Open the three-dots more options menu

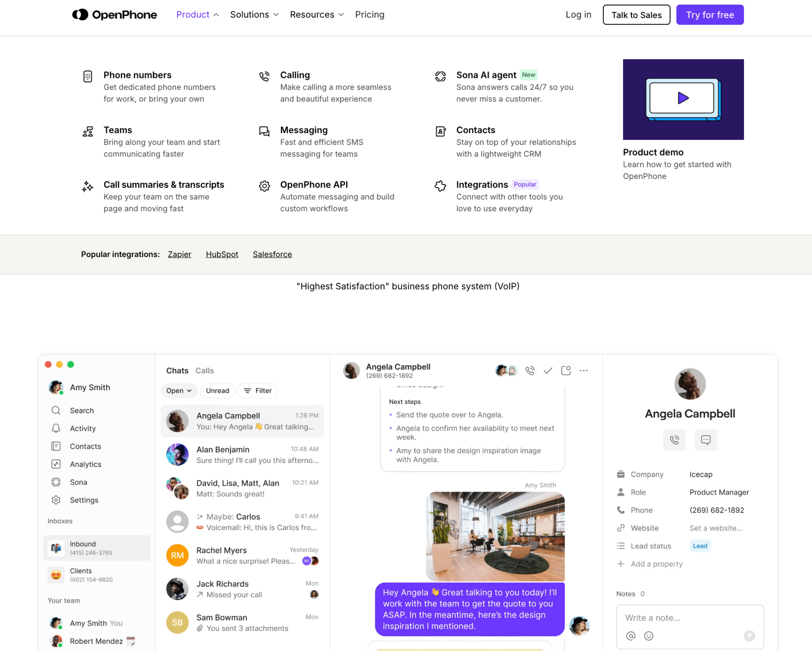tap(584, 371)
